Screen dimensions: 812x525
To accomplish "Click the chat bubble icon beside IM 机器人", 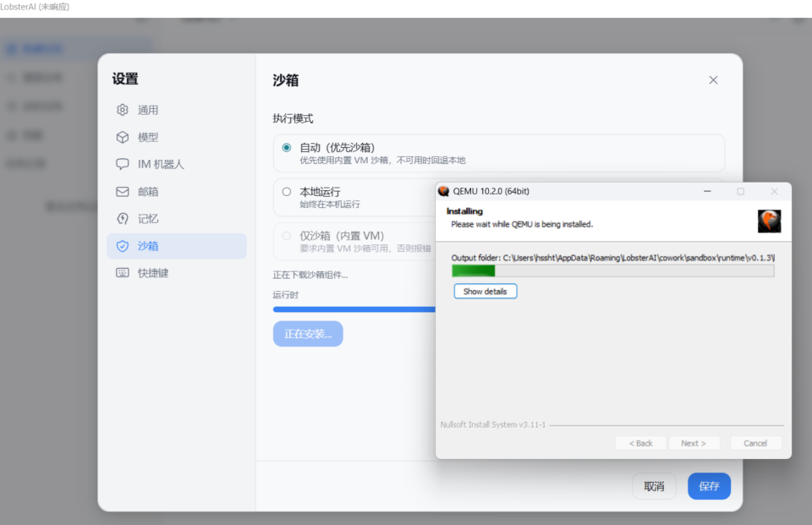I will (122, 164).
